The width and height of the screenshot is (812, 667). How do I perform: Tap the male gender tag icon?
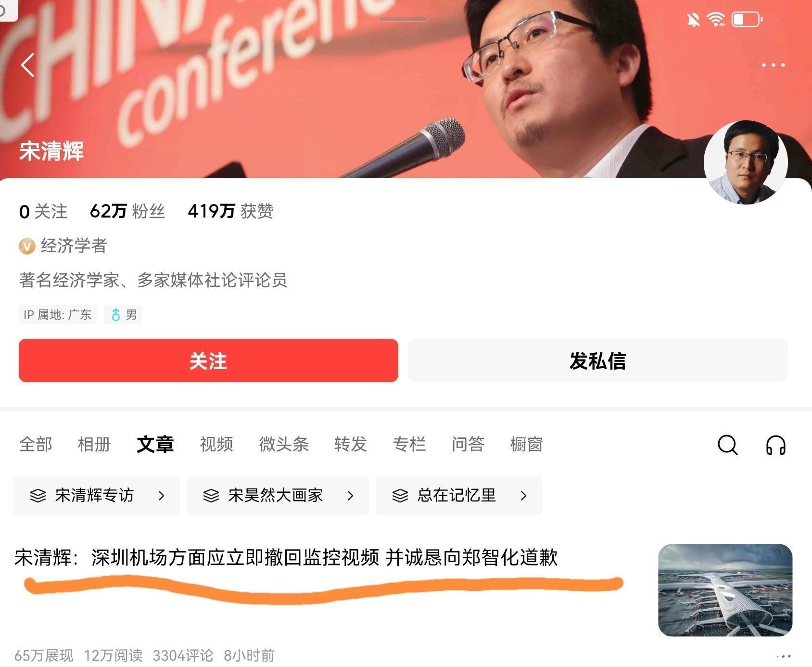[115, 315]
